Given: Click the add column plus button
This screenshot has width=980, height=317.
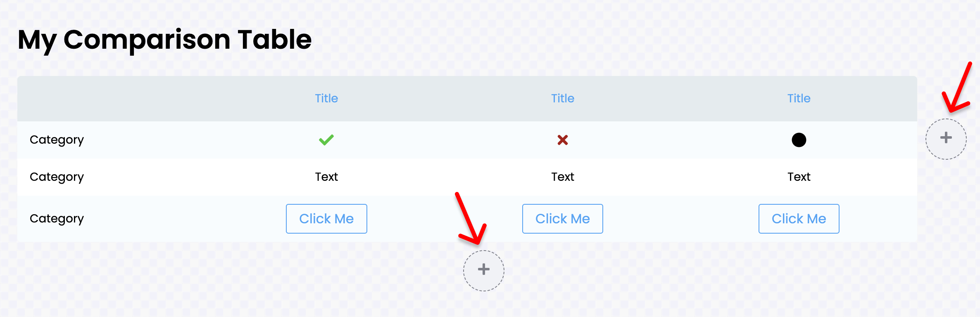Looking at the screenshot, I should [x=946, y=139].
